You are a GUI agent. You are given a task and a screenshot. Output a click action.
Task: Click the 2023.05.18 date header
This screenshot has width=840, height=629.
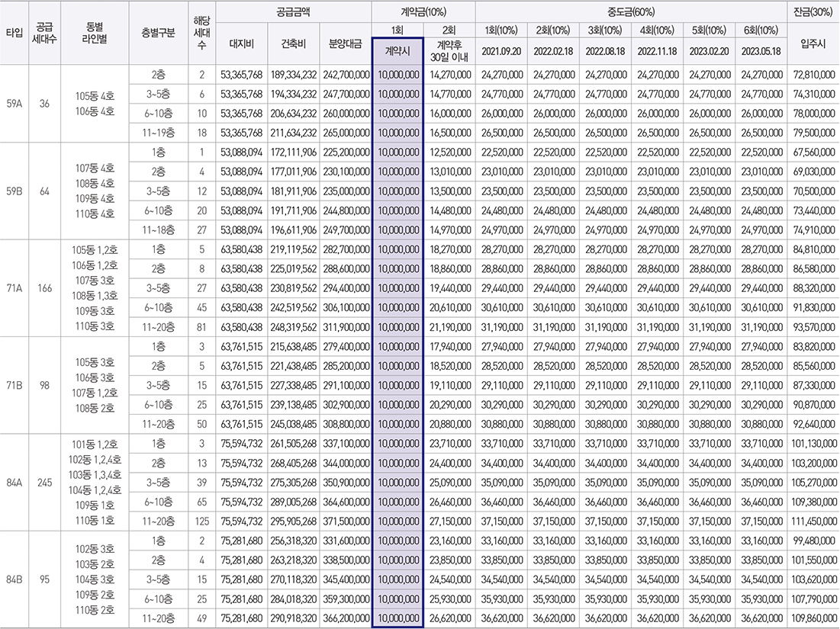click(x=761, y=51)
